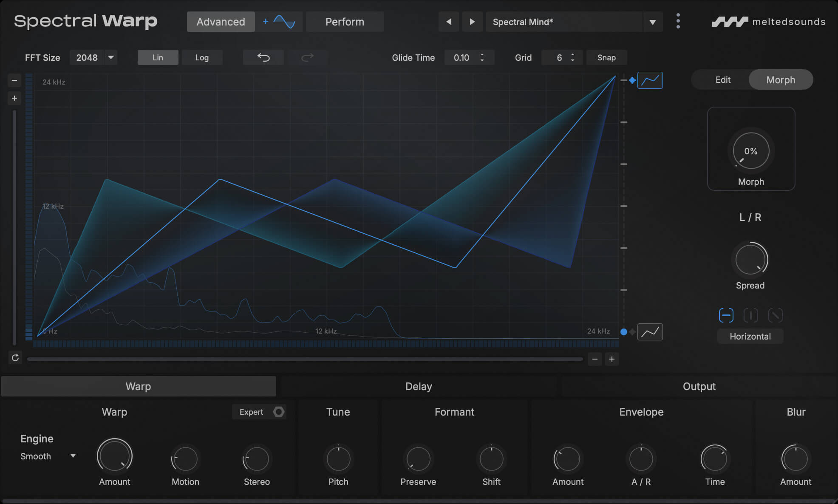Click the Grid value stepper arrows
The image size is (838, 504).
tap(572, 57)
